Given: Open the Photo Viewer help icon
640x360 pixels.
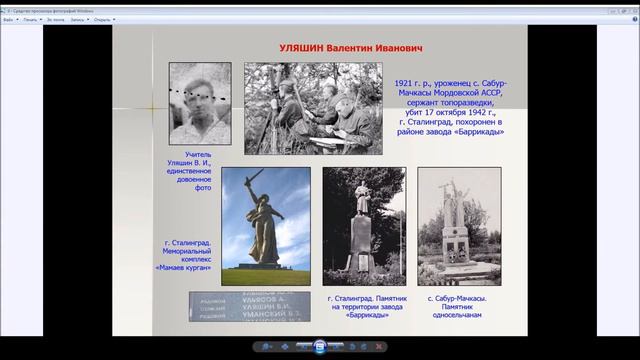Looking at the screenshot, I should (x=635, y=19).
